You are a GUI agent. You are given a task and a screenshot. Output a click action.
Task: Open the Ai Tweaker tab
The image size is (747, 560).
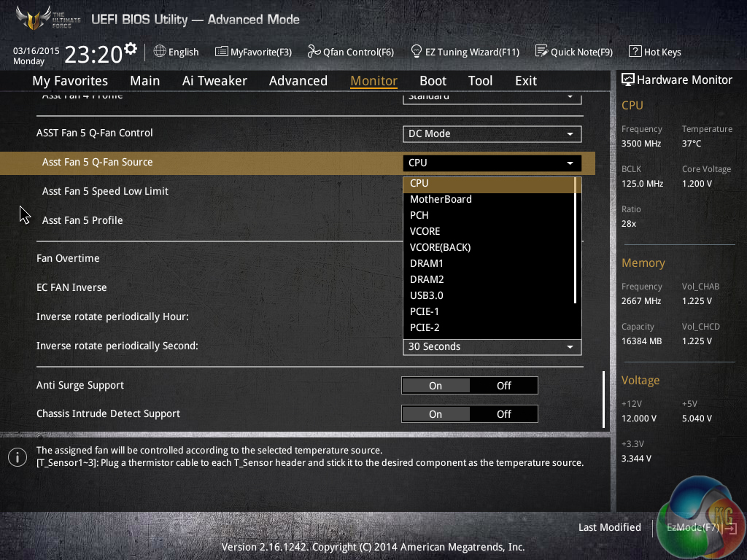pos(214,81)
